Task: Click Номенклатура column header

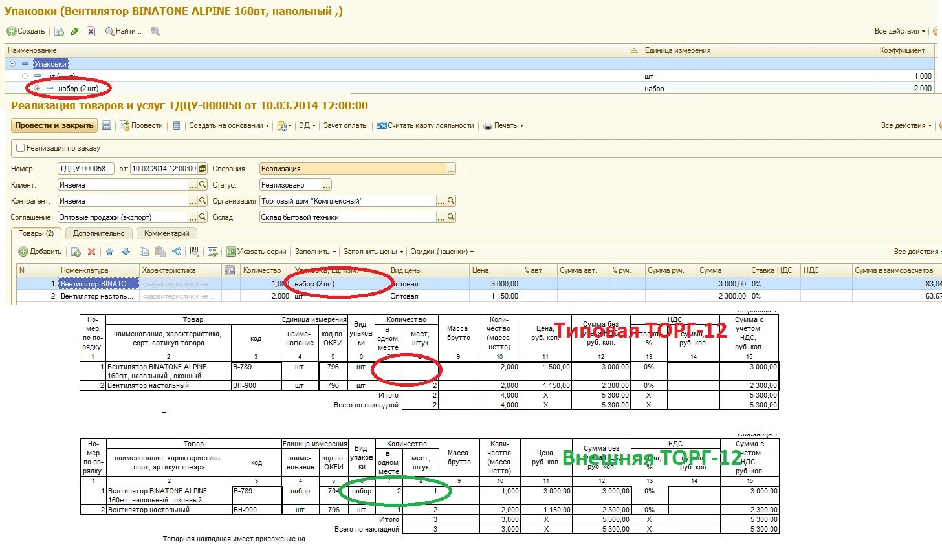Action: click(98, 270)
